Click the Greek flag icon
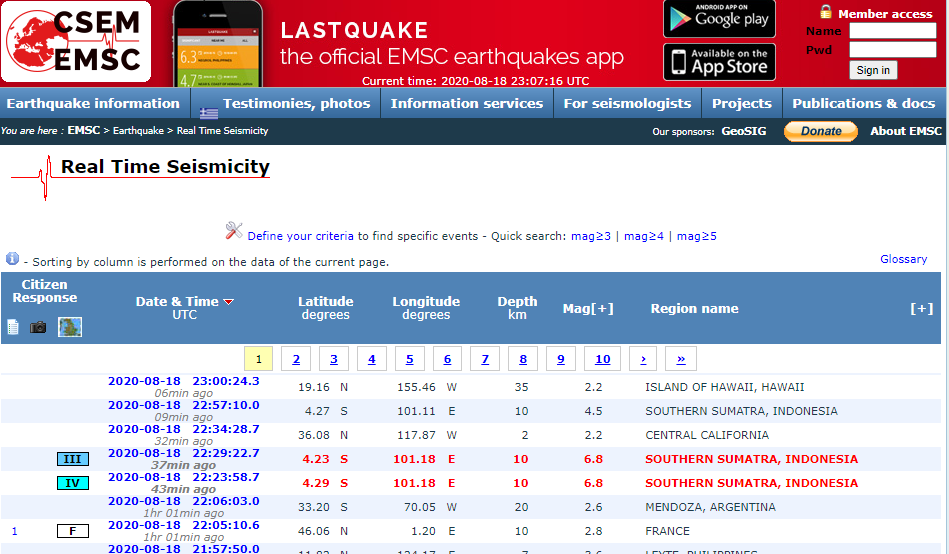 pyautogui.click(x=208, y=112)
